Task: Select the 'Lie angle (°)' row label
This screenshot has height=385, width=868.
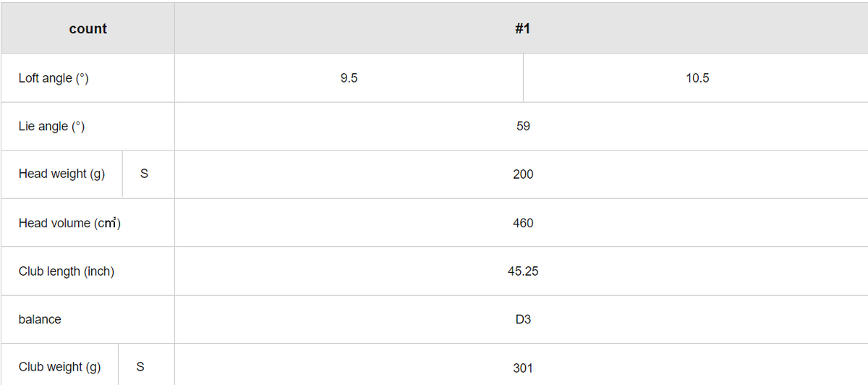Action: click(x=52, y=127)
